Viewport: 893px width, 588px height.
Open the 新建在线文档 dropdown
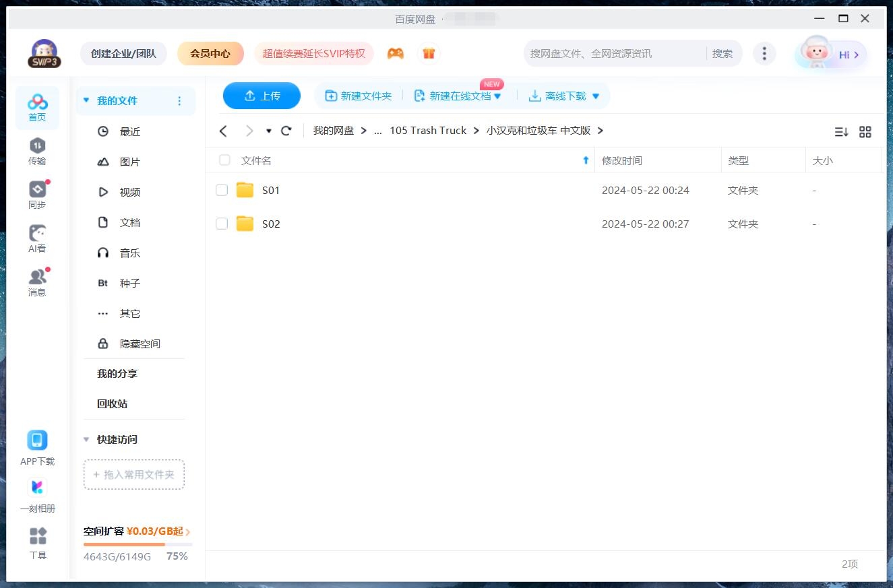click(x=499, y=96)
